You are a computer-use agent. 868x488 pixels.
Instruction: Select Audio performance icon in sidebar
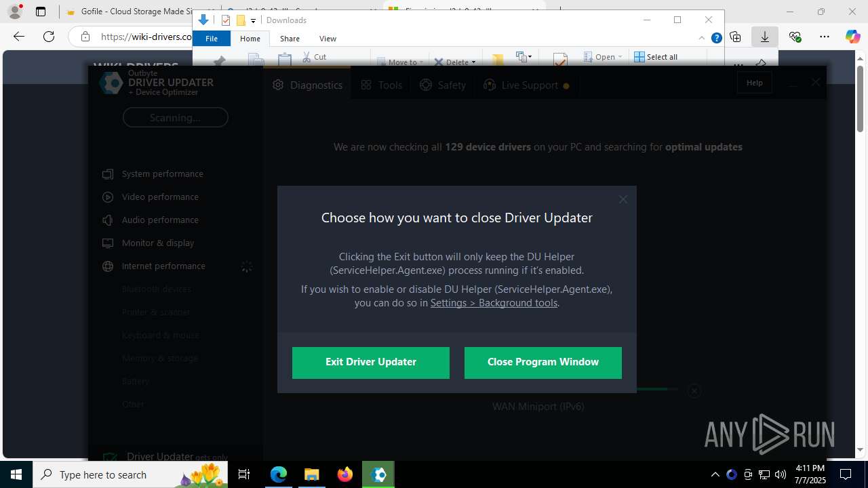pos(108,220)
